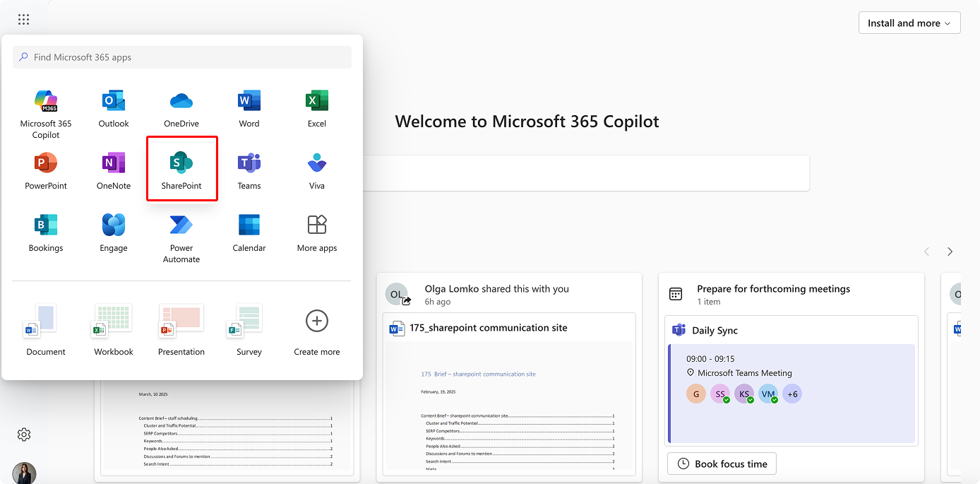Viewport: 980px width, 484px height.
Task: Open the Outlook app
Action: pyautogui.click(x=113, y=106)
